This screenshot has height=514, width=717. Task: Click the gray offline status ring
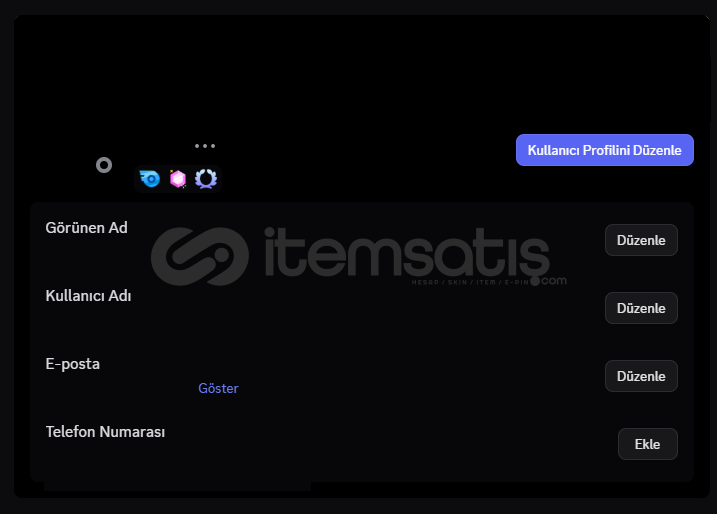pos(104,165)
